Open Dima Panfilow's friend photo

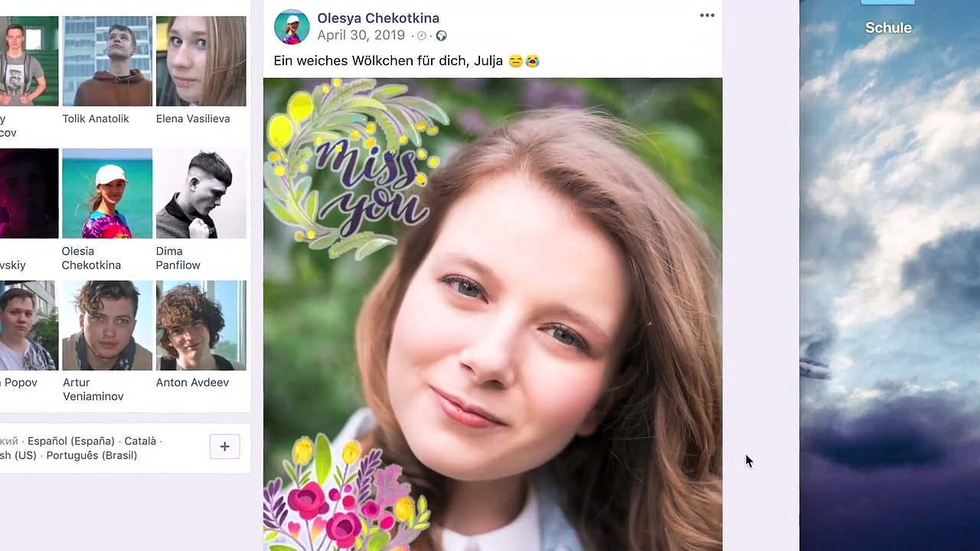(x=201, y=194)
